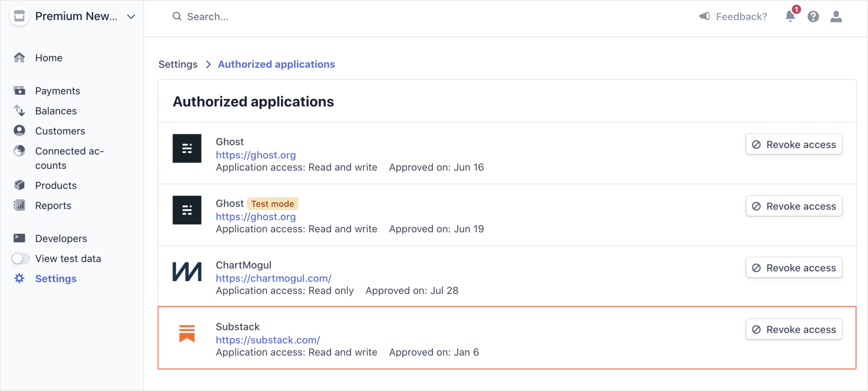The image size is (868, 391).
Task: Click Authorized applications breadcrumb link
Action: 277,65
